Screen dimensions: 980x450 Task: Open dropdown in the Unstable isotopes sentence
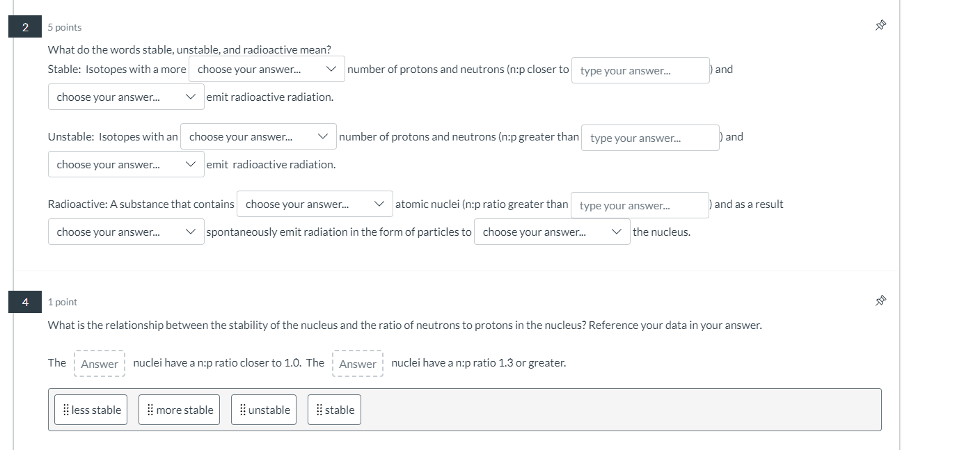click(x=258, y=136)
